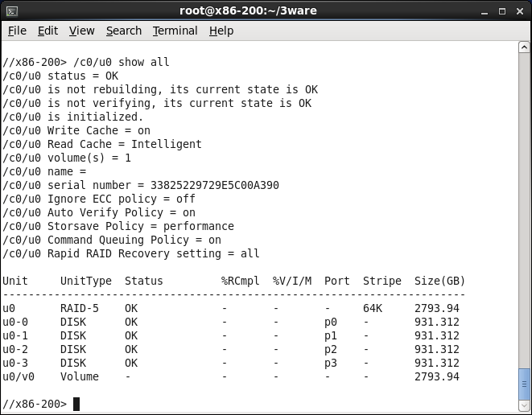Screen dimensions: 532x415
Task: Open the File menu
Action: pos(17,31)
